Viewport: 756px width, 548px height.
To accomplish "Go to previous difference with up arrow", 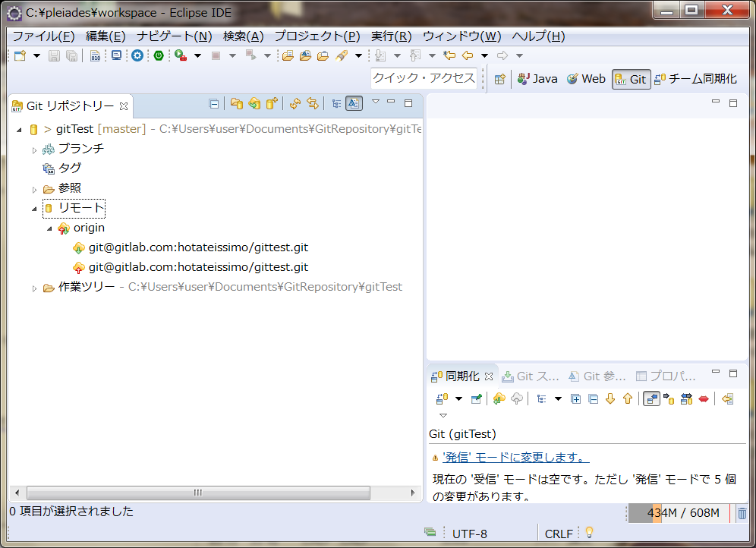I will click(628, 398).
